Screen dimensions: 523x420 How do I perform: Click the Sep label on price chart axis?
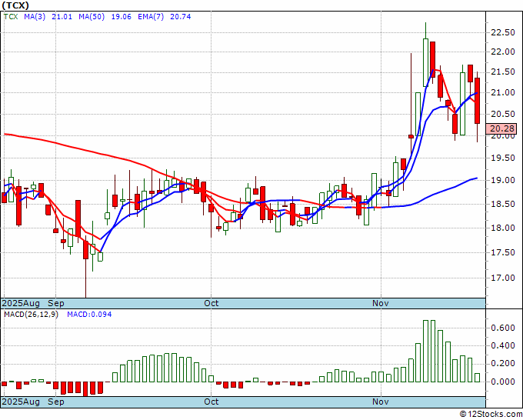pyautogui.click(x=56, y=303)
